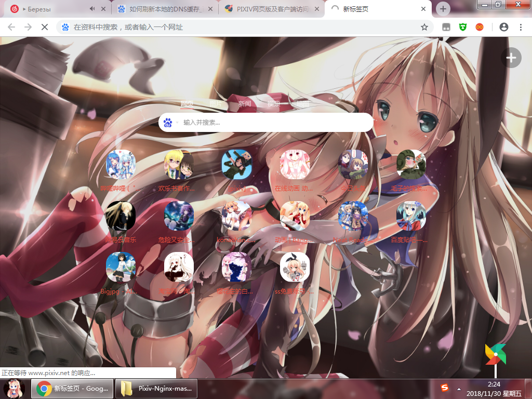Open the 毛子的搜索 shortcut icon
Image resolution: width=532 pixels, height=399 pixels.
(x=411, y=165)
